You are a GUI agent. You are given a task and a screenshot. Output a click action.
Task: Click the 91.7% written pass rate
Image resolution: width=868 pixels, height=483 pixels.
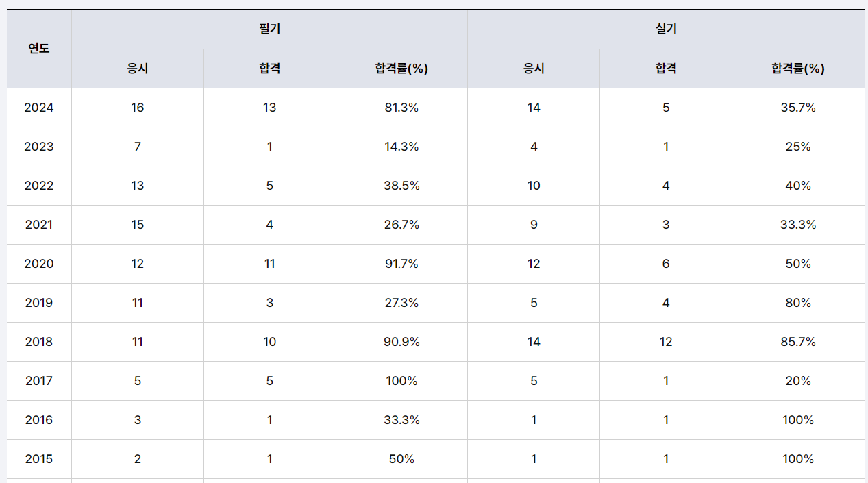401,264
